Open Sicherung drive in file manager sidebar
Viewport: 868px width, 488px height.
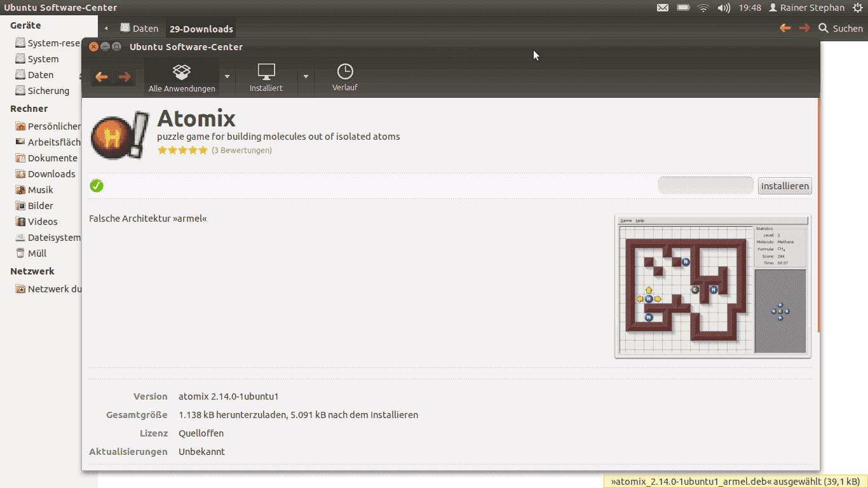pyautogui.click(x=43, y=91)
